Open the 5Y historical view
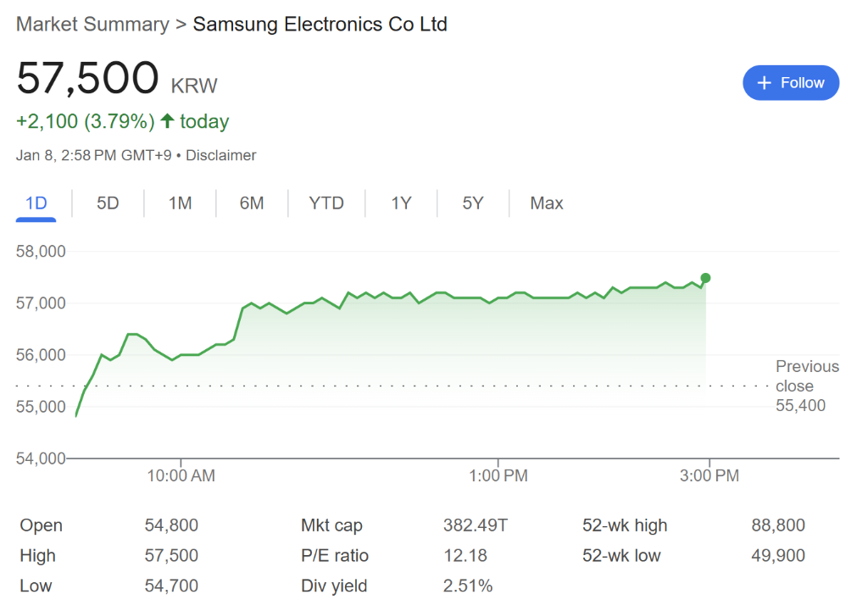Viewport: 868px width, 600px height. (x=472, y=203)
